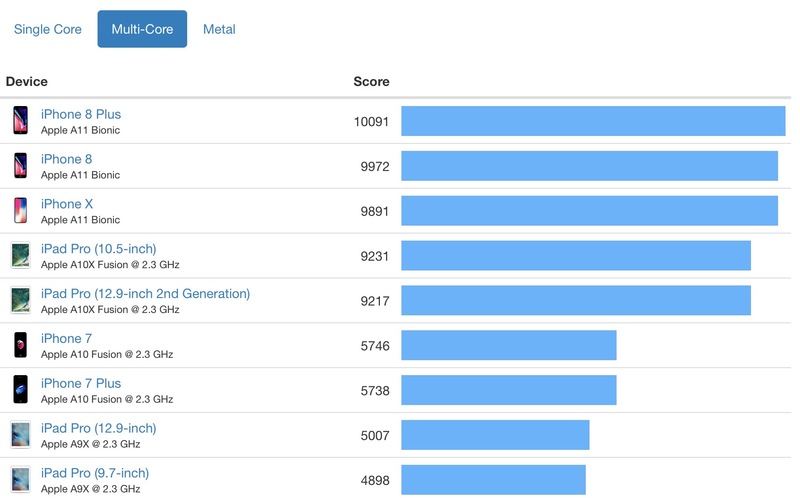Click the iPhone 8 Plus device icon
This screenshot has width=800, height=498.
[x=20, y=120]
